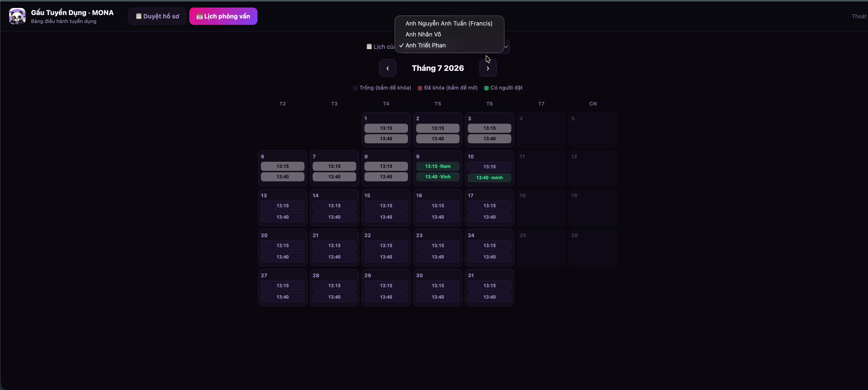The width and height of the screenshot is (868, 390).
Task: Unlock the 13:40 slot on day 2
Action: [438, 139]
